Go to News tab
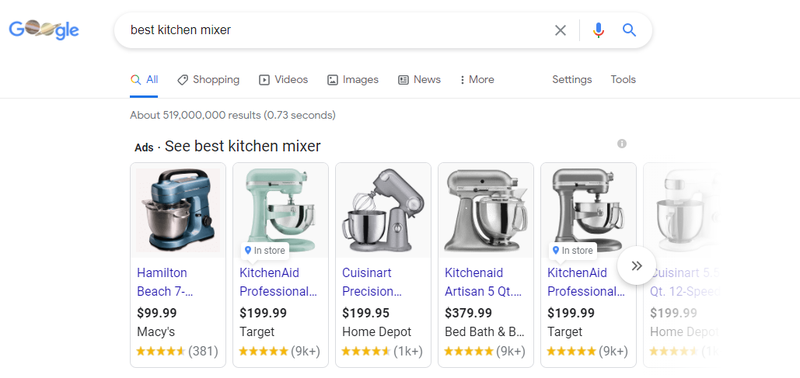Image resolution: width=800 pixels, height=378 pixels. point(419,80)
